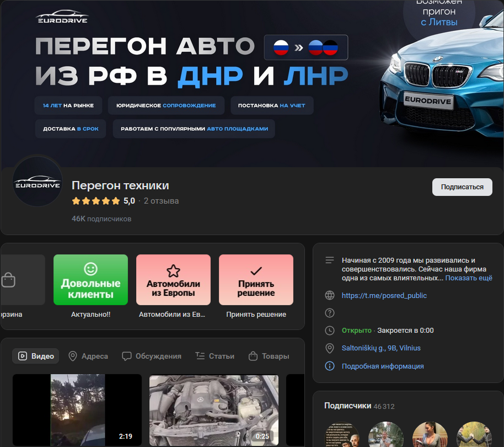The height and width of the screenshot is (447, 504).
Task: Click the Открыто working hours status
Action: [x=356, y=330]
